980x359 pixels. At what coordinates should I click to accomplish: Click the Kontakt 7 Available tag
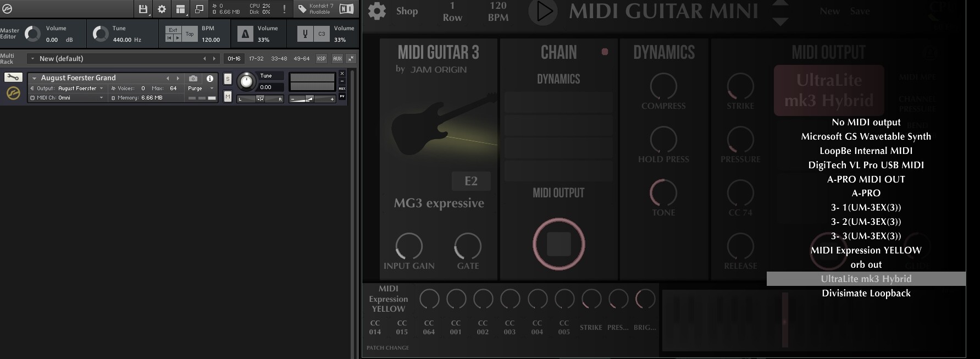click(316, 9)
